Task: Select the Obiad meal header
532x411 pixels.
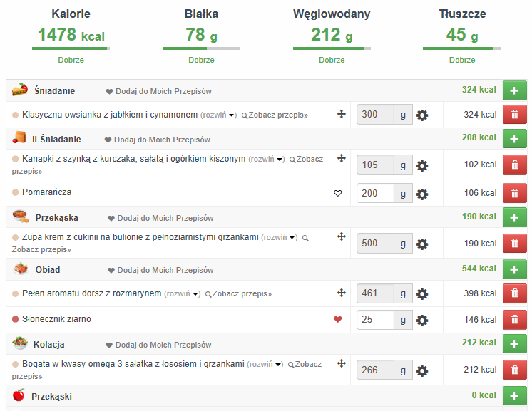Action: point(48,270)
